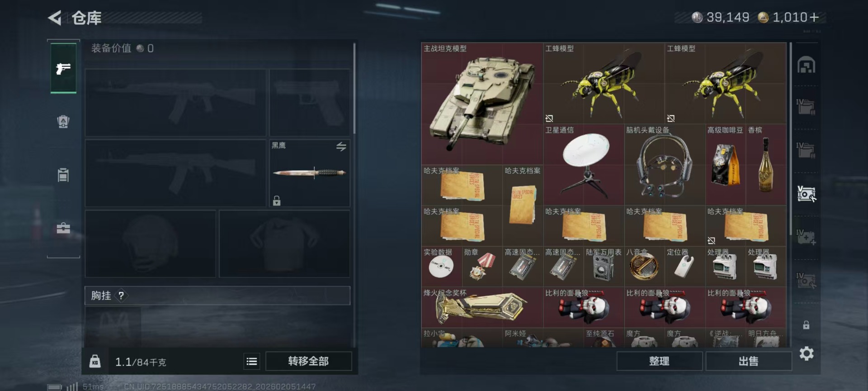Add currency with the plus sign
The width and height of the screenshot is (868, 391).
click(x=814, y=17)
